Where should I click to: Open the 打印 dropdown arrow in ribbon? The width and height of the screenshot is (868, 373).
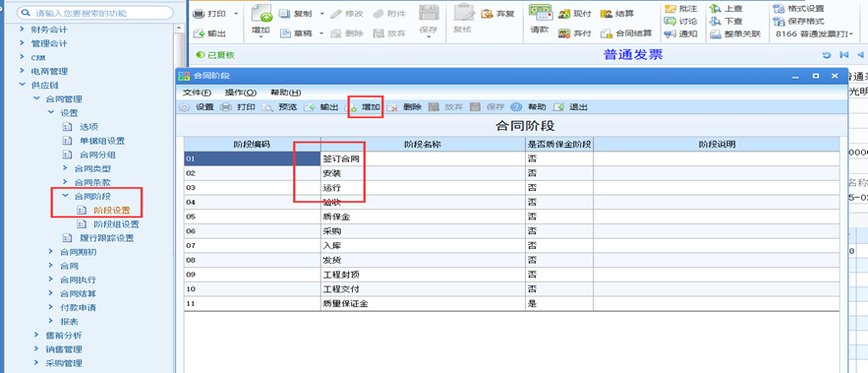tap(236, 14)
